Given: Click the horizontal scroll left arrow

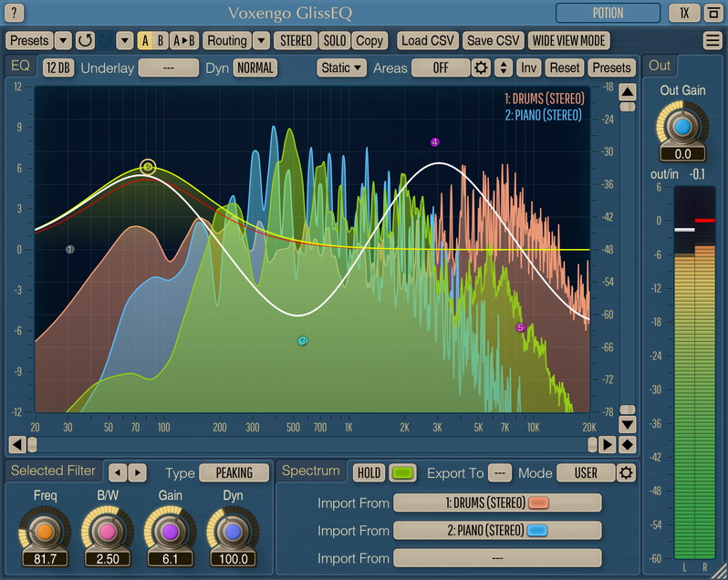Looking at the screenshot, I should 17,444.
